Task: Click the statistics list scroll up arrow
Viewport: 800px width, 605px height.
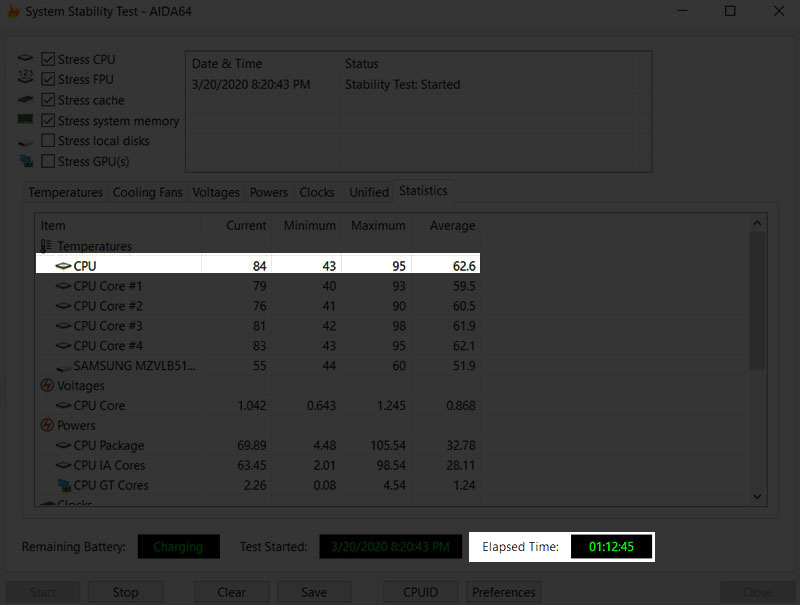Action: 757,223
